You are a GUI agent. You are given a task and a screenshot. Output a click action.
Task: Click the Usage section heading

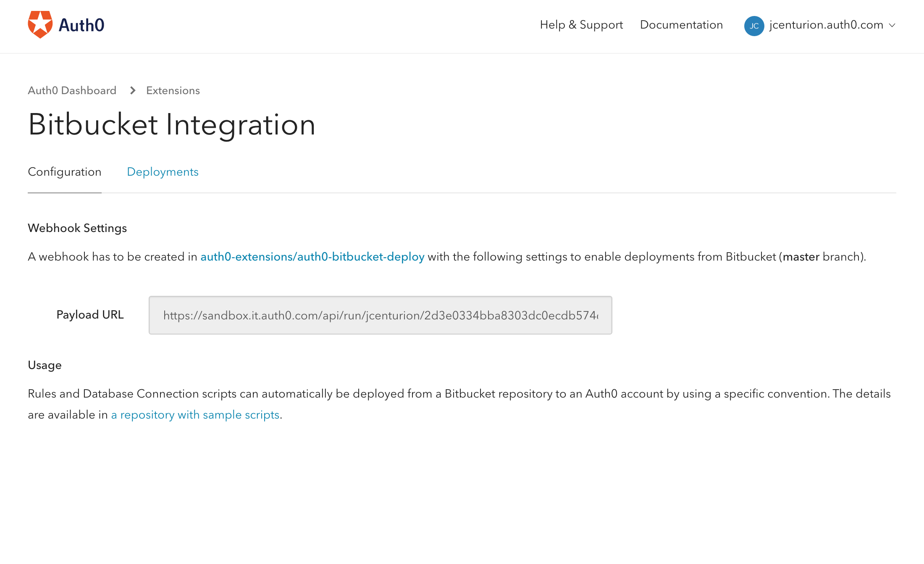click(x=45, y=365)
